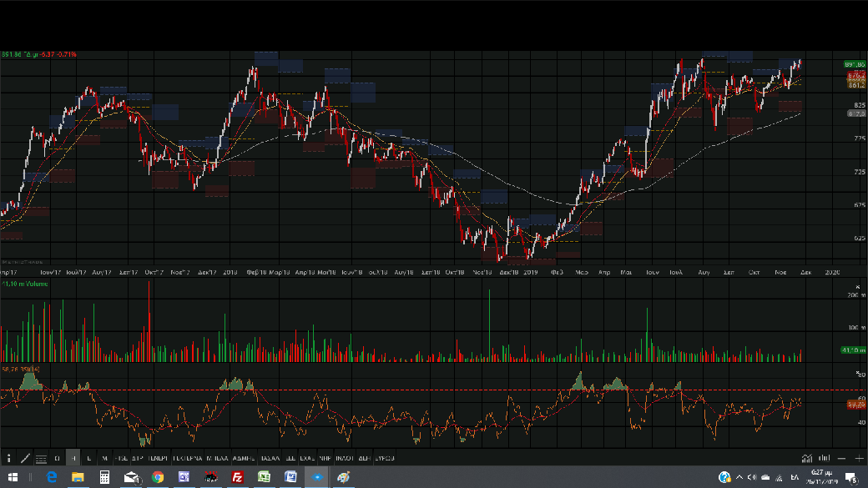Launch Google Chrome from the taskbar
868x488 pixels.
pos(158,477)
